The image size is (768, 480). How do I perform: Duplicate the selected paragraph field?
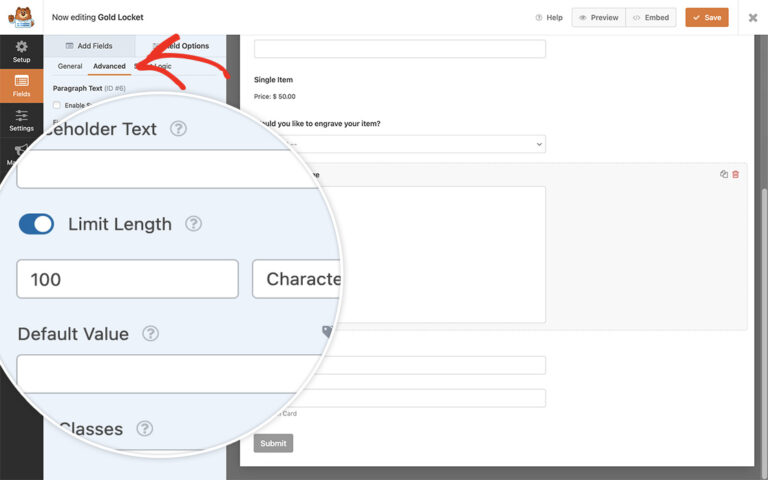point(723,174)
